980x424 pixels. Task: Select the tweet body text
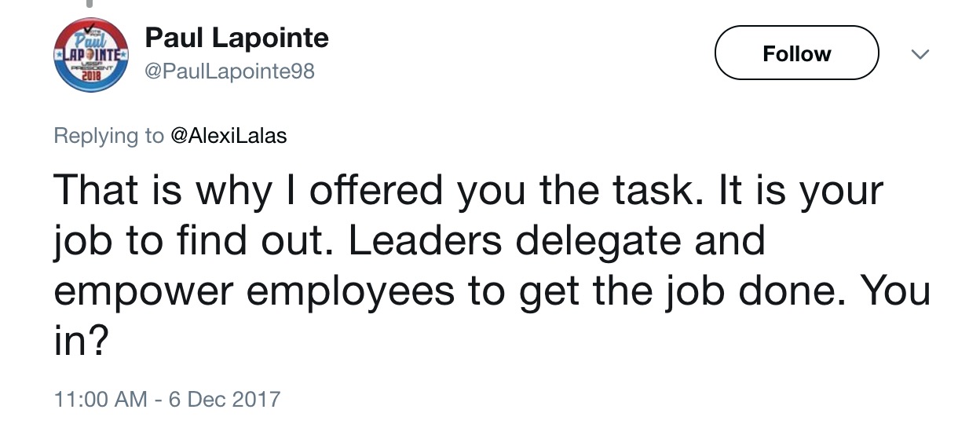[x=492, y=266]
